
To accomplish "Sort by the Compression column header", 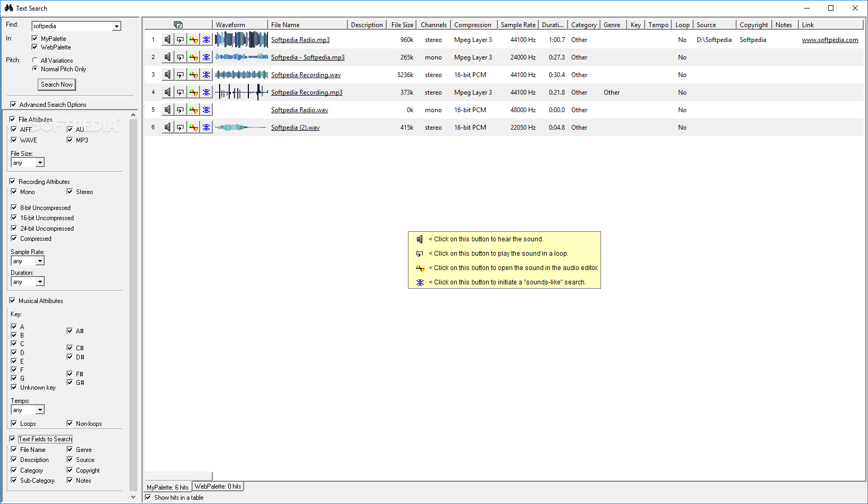I will pos(474,24).
